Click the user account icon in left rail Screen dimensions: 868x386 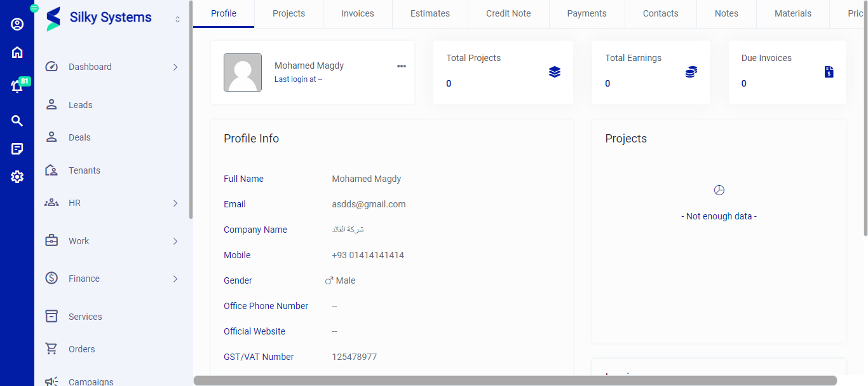(x=17, y=24)
